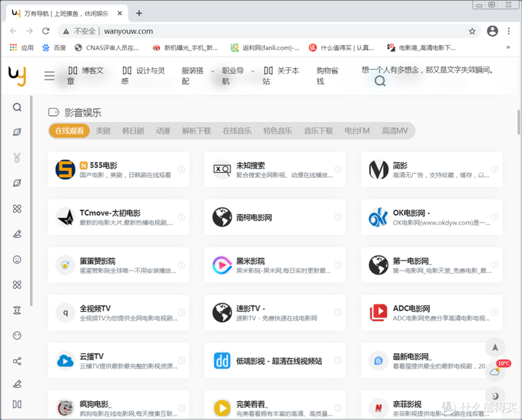Click the 第一电影网 globe icon
Screen dimensions: 522x420
point(378,265)
